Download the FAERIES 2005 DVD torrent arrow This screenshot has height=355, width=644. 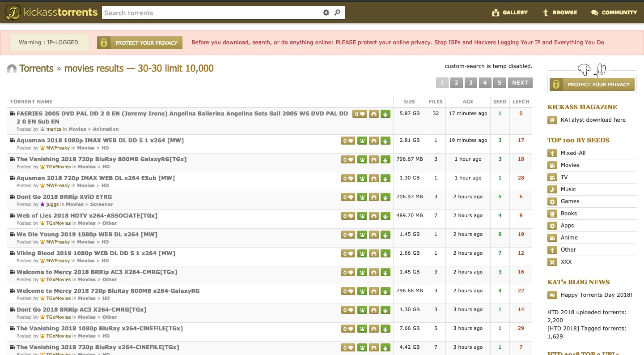[x=386, y=114]
